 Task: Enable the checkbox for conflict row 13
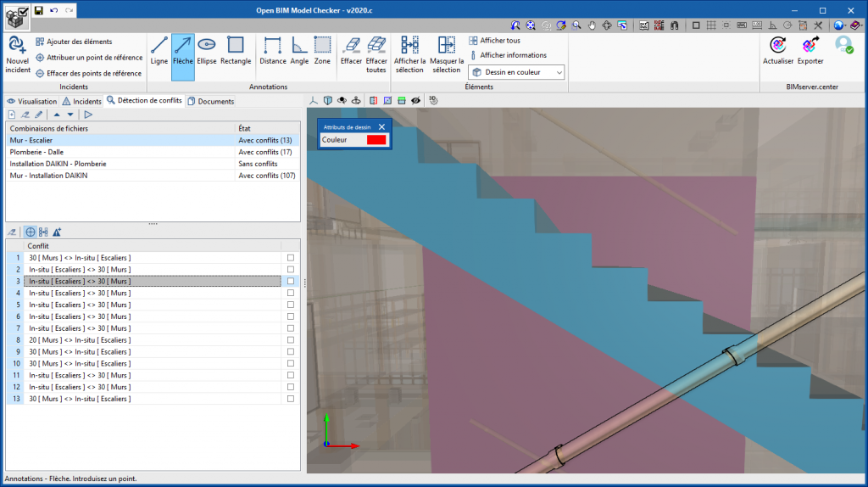pyautogui.click(x=291, y=399)
